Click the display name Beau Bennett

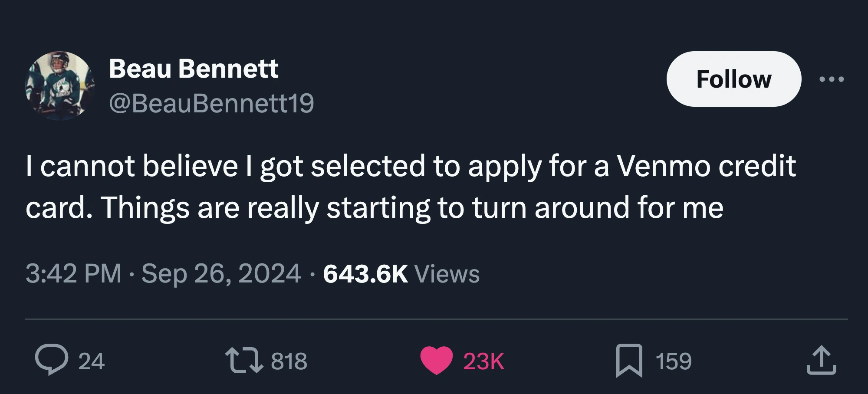(194, 69)
